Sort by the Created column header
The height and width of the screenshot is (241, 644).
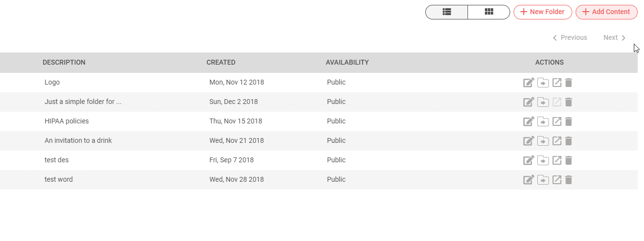pyautogui.click(x=221, y=62)
